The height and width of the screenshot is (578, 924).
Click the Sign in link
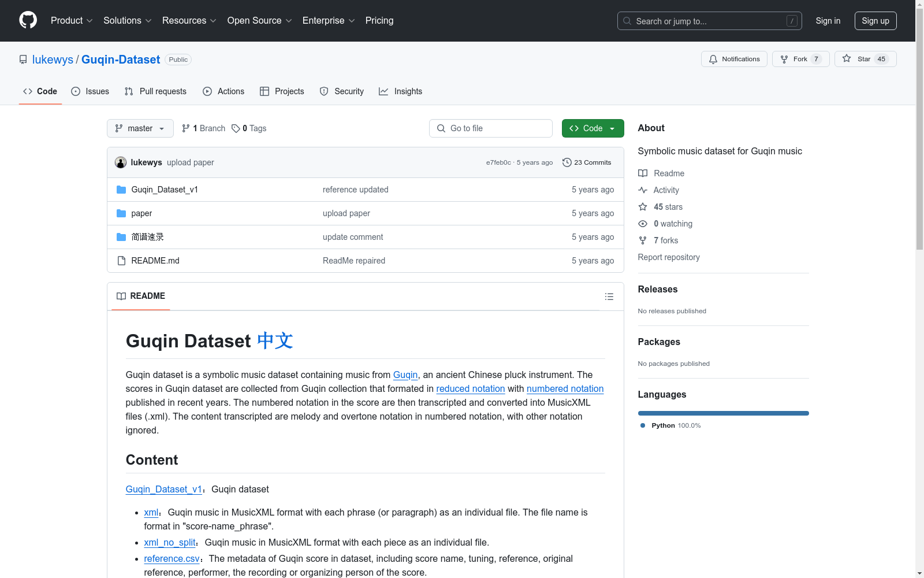point(828,21)
